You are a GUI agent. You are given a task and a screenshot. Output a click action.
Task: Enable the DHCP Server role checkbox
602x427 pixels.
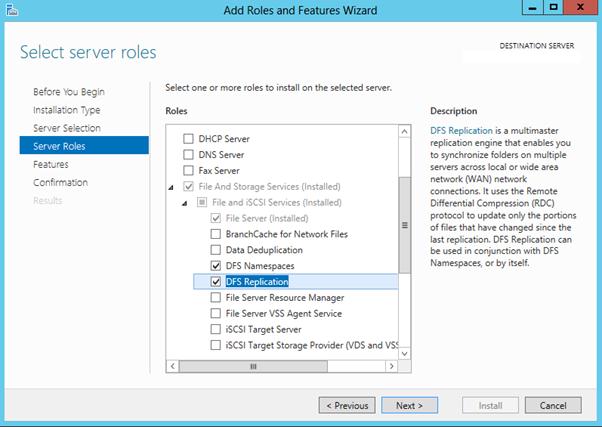coord(188,138)
